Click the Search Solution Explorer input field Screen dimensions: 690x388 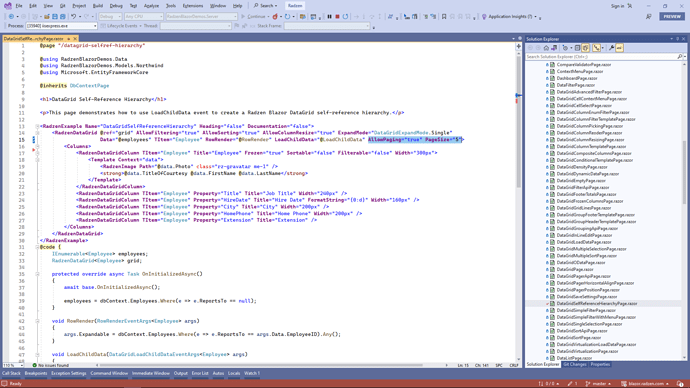[x=601, y=57]
